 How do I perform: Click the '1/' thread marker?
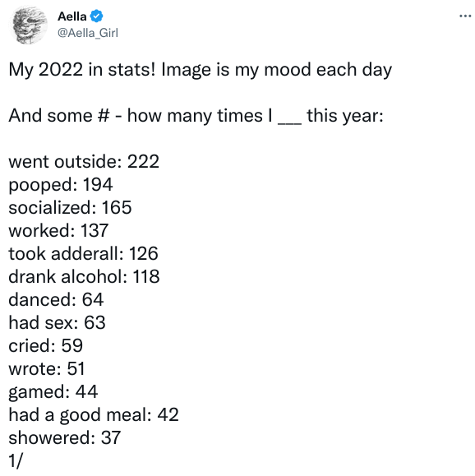pos(16,461)
